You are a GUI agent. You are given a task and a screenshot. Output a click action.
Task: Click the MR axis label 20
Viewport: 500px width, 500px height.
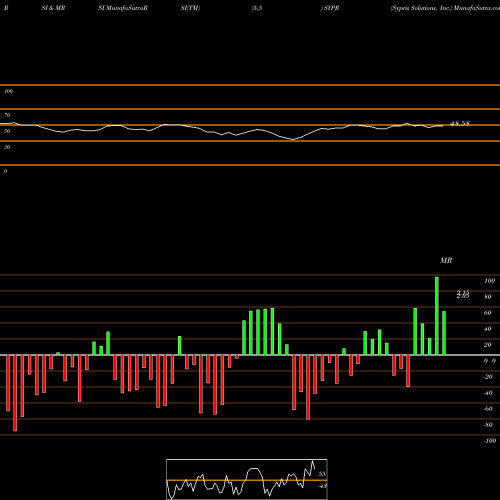(x=488, y=345)
